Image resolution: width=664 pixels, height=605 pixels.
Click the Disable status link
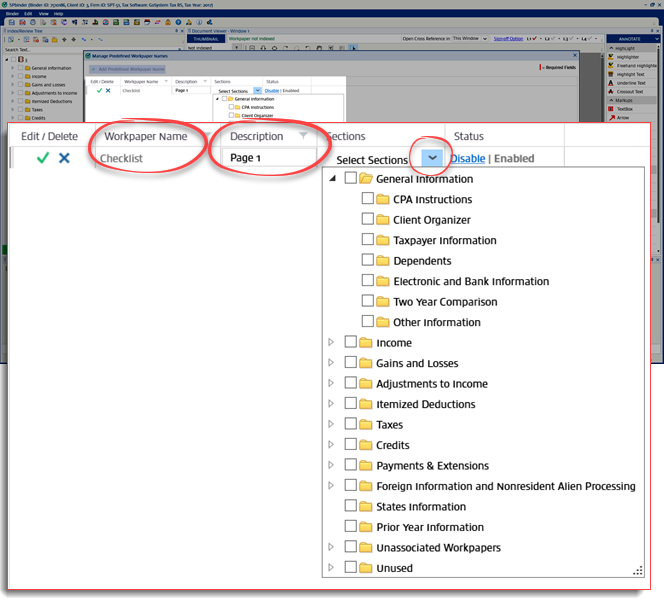click(468, 158)
